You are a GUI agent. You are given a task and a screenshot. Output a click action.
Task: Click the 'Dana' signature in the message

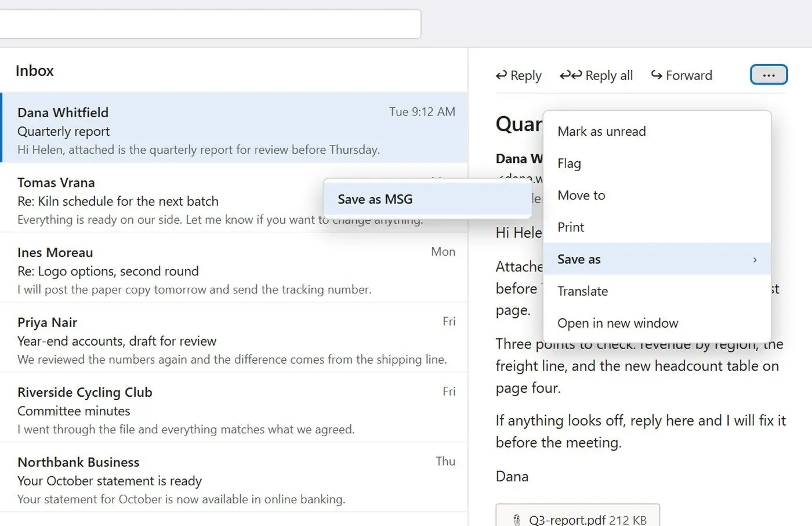[x=512, y=477]
